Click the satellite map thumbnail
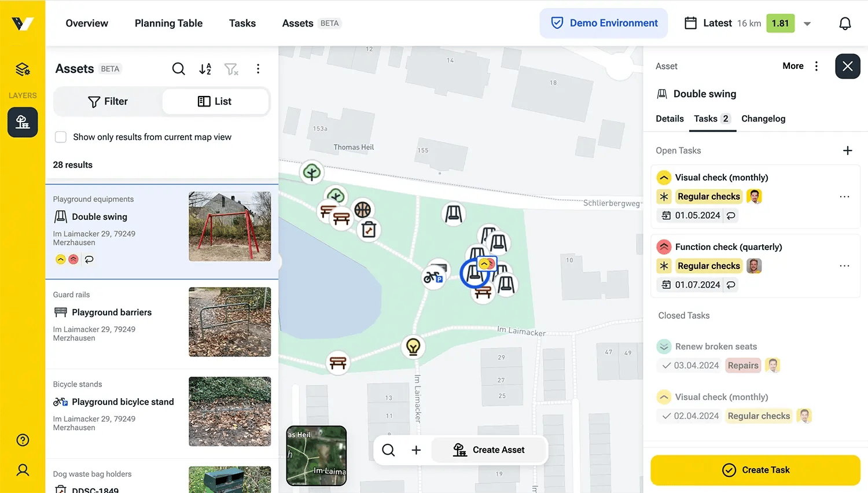 point(317,456)
